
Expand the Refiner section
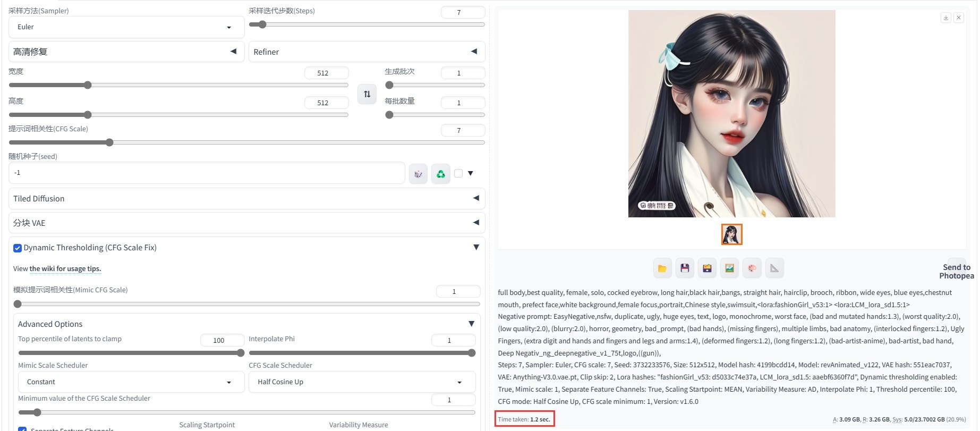367,52
